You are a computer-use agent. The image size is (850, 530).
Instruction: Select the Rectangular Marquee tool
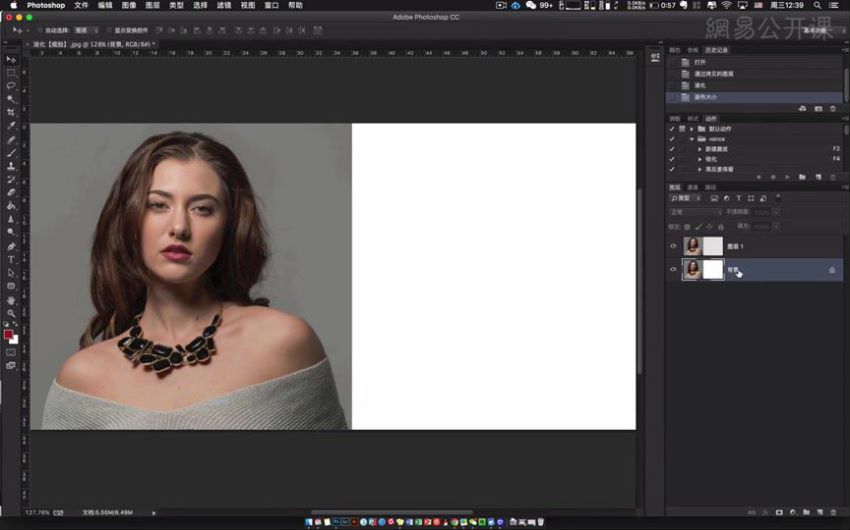pyautogui.click(x=11, y=73)
